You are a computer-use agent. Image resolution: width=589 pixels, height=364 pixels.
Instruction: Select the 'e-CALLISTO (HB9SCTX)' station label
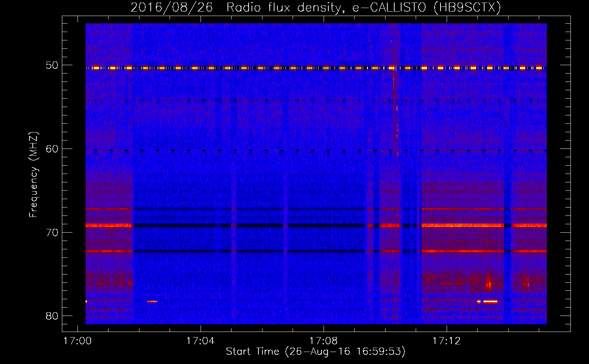point(427,7)
